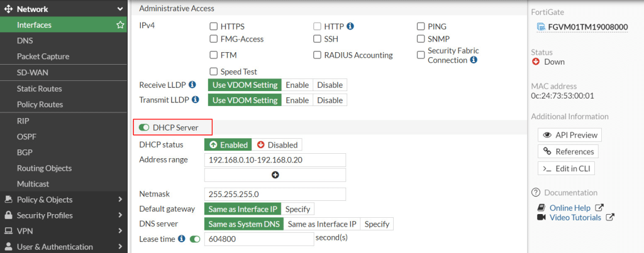The width and height of the screenshot is (644, 253).
Task: Open the Online Help link
Action: (570, 208)
